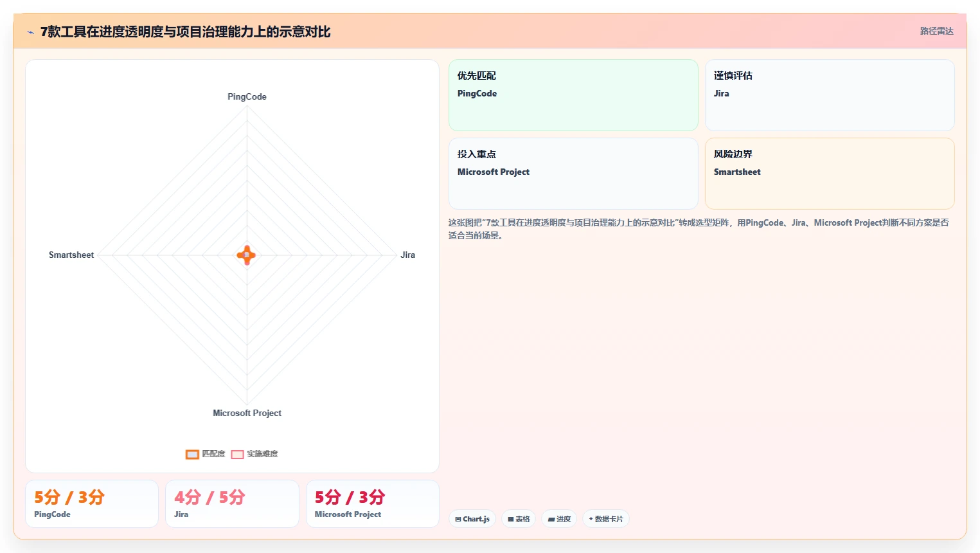Click the Chart.js tag chip
Viewport: 980px width, 553px height.
472,519
